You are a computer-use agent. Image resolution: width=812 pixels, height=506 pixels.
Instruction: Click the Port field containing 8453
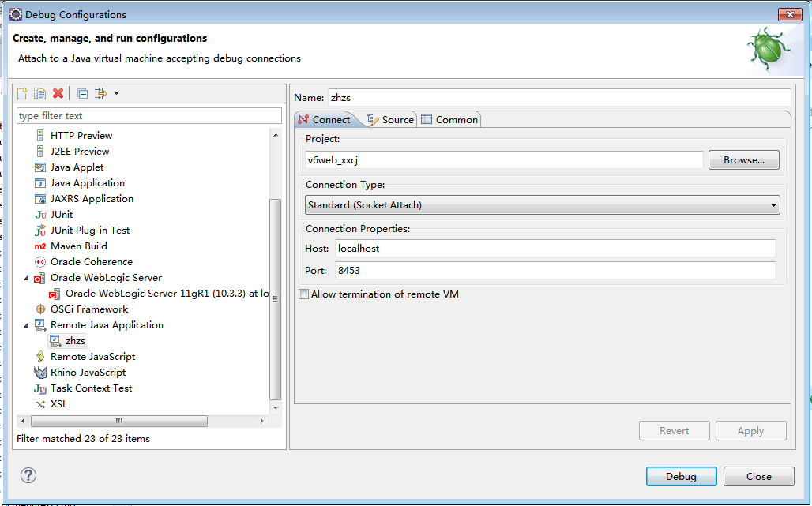(x=555, y=270)
